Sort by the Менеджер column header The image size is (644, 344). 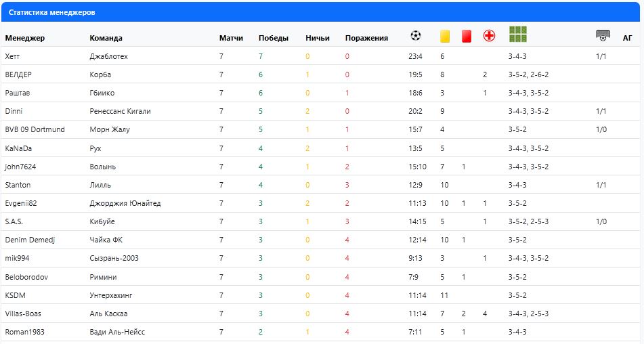pyautogui.click(x=24, y=38)
